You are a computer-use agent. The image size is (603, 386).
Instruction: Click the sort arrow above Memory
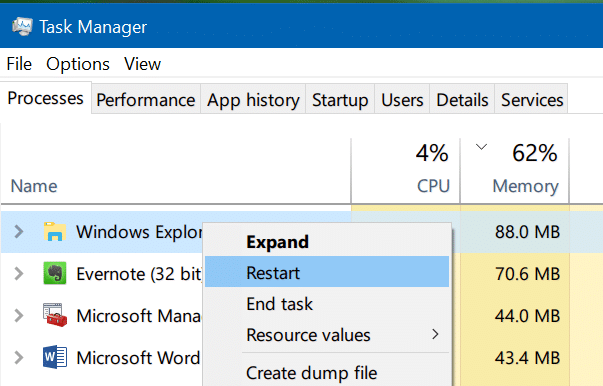(481, 146)
